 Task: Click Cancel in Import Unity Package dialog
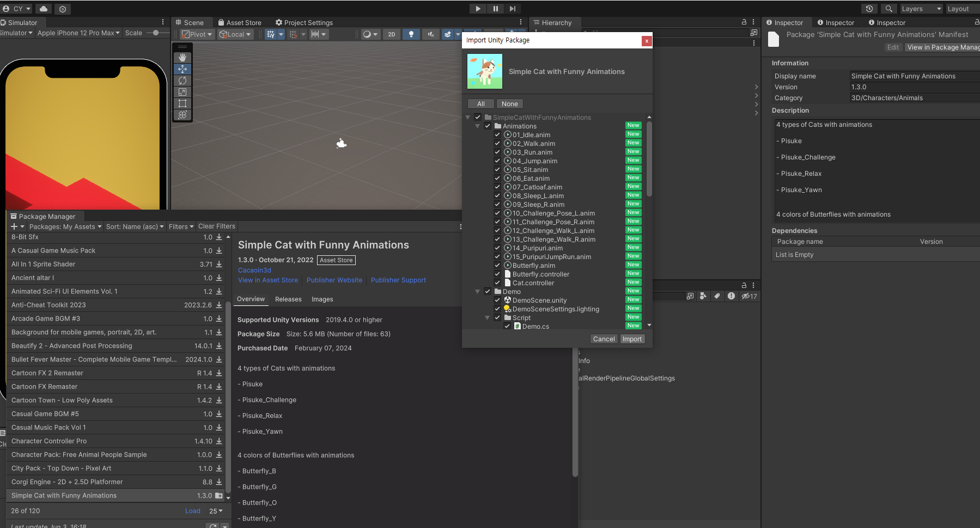click(604, 339)
